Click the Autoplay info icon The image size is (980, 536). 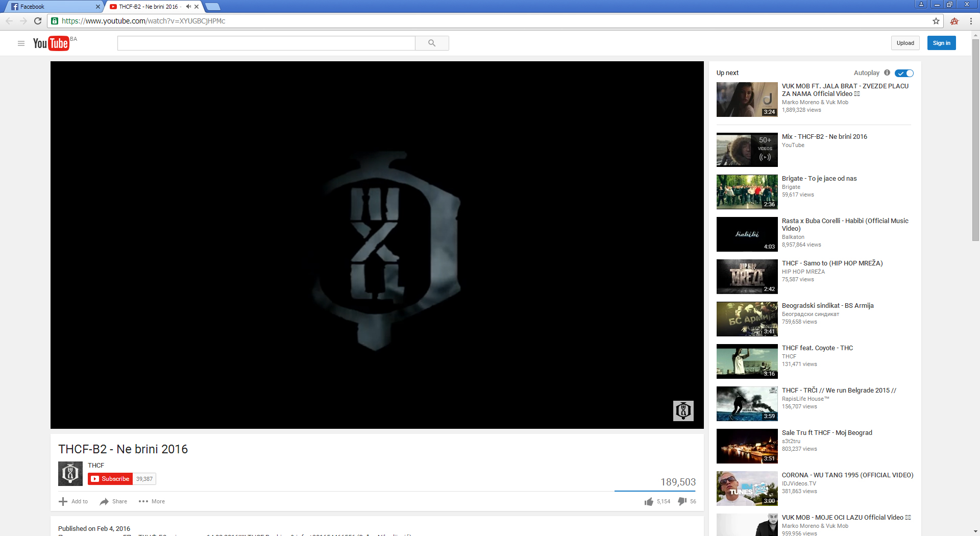(x=887, y=72)
